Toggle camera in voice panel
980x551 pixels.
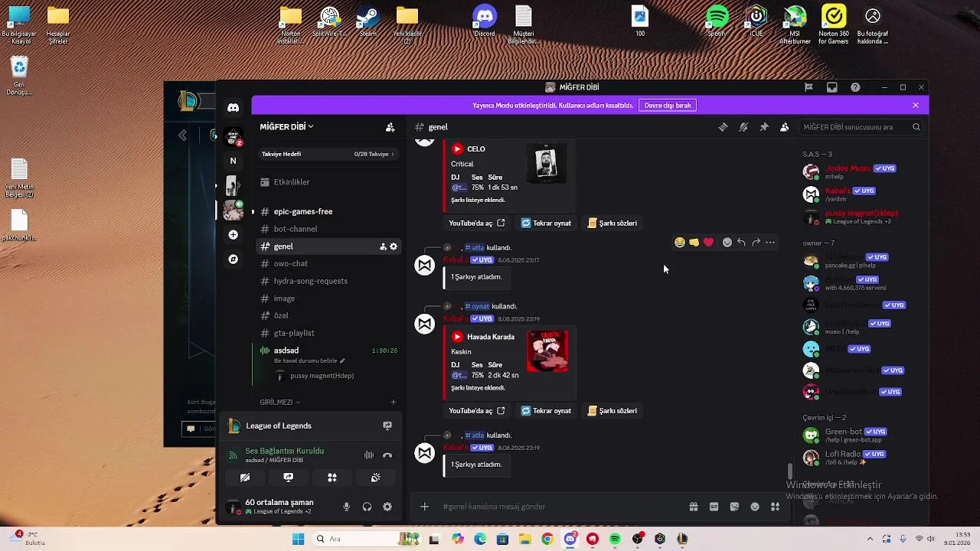point(245,478)
